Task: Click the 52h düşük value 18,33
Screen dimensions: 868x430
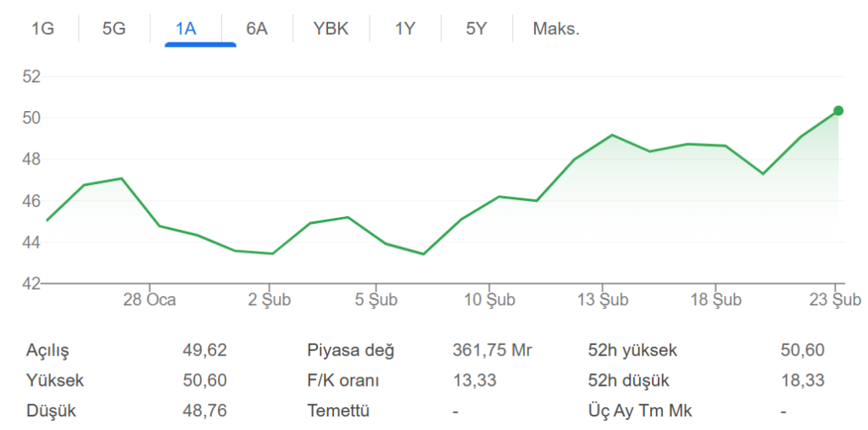Action: [802, 381]
